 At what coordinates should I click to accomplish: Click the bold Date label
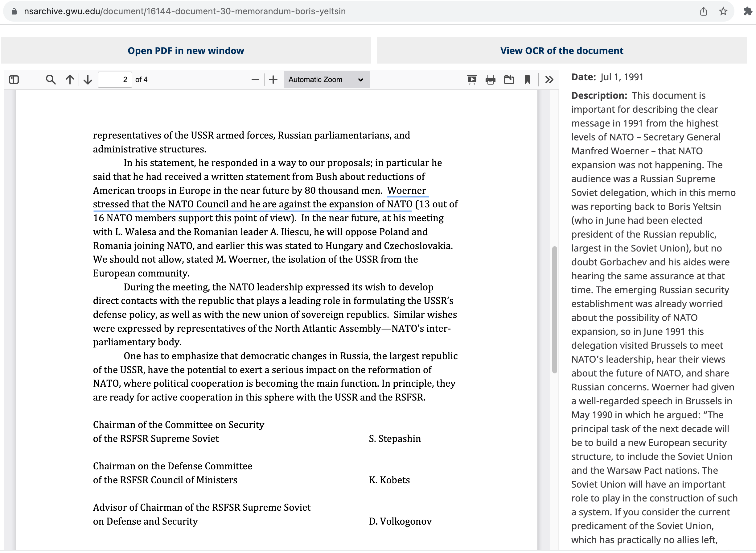(x=583, y=77)
